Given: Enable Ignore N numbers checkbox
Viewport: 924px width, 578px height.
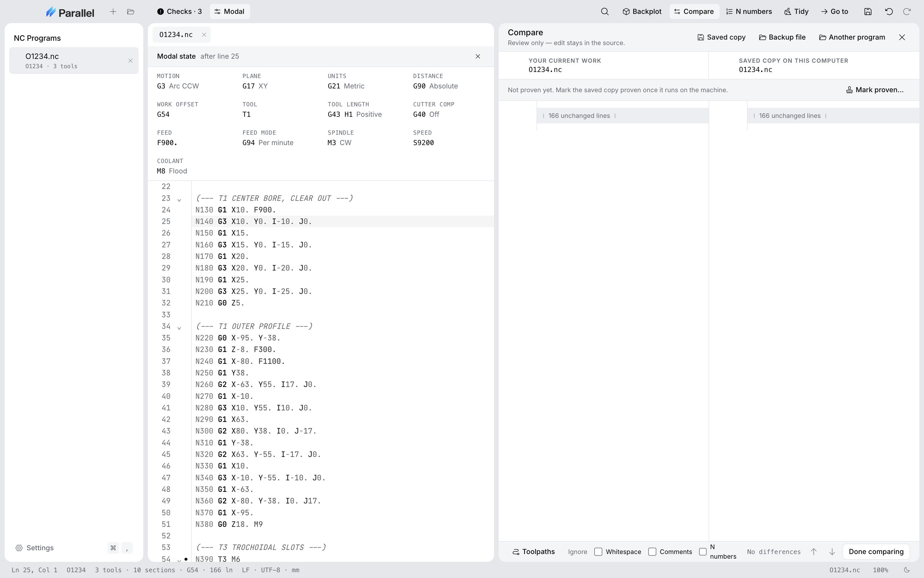Looking at the screenshot, I should pyautogui.click(x=703, y=552).
